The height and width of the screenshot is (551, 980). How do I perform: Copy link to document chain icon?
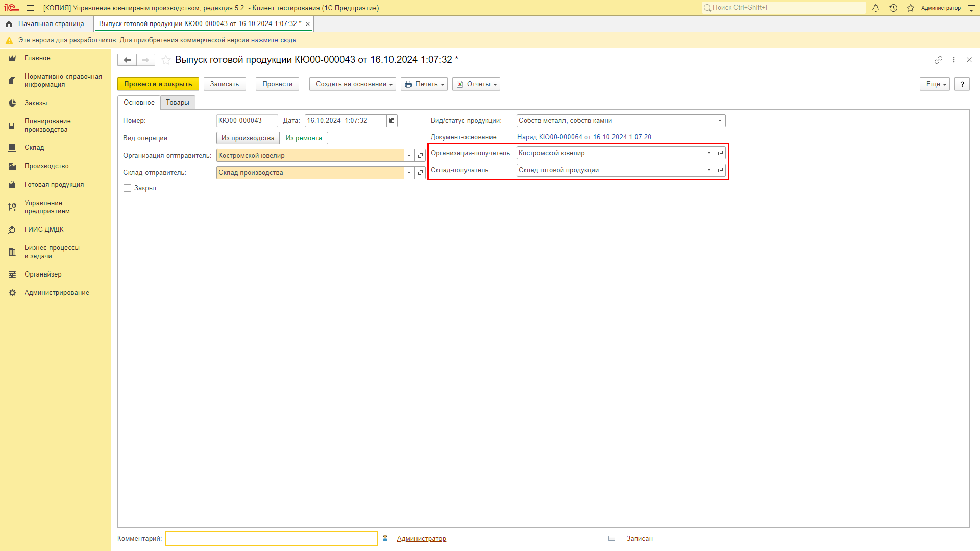pos(938,60)
